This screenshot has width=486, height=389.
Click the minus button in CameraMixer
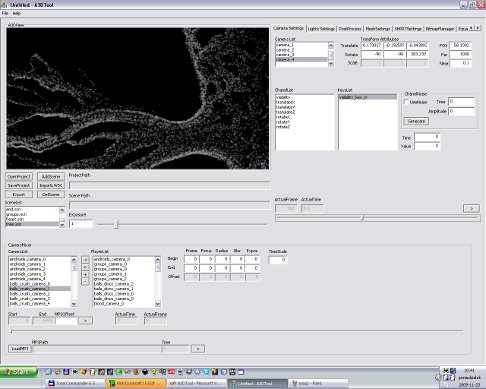coord(85,282)
